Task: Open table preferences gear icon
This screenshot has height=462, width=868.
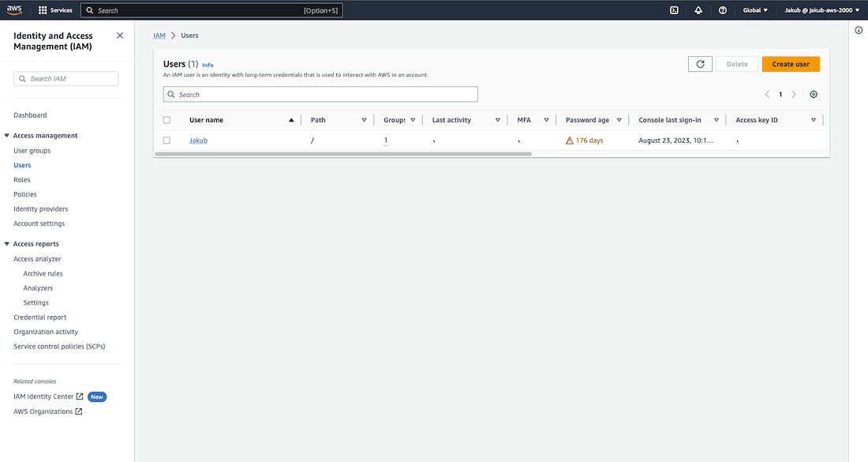Action: click(x=814, y=95)
